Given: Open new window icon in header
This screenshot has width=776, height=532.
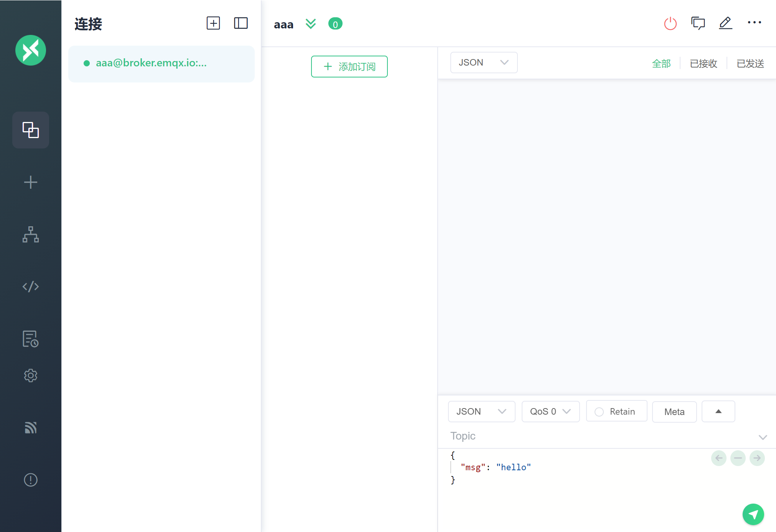Looking at the screenshot, I should pyautogui.click(x=698, y=23).
